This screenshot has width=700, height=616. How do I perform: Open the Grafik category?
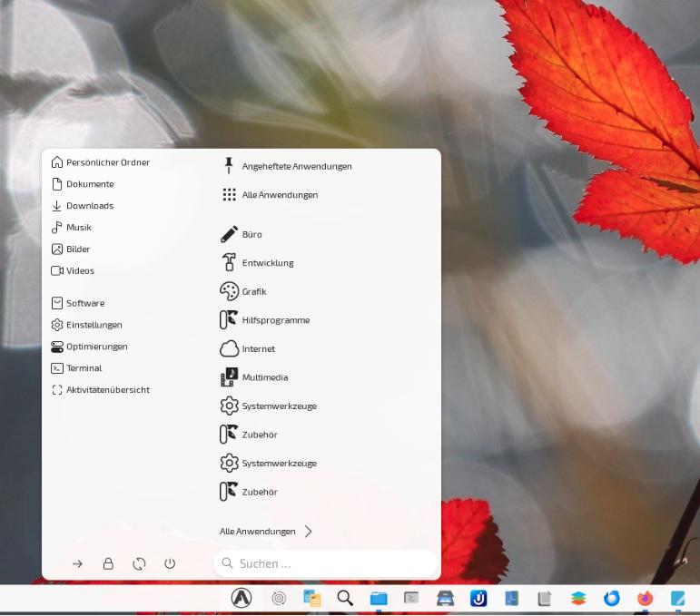(253, 291)
